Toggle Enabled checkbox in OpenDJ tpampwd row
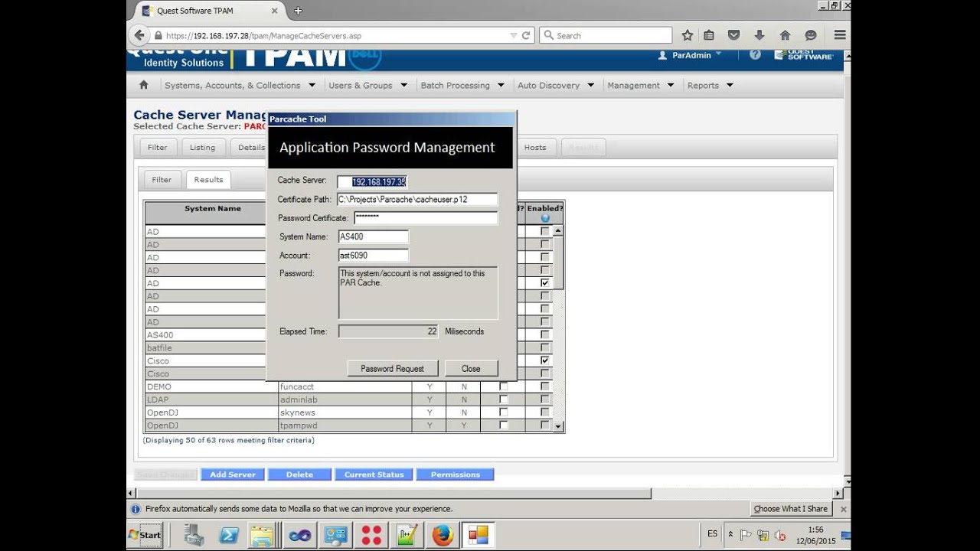 point(545,425)
